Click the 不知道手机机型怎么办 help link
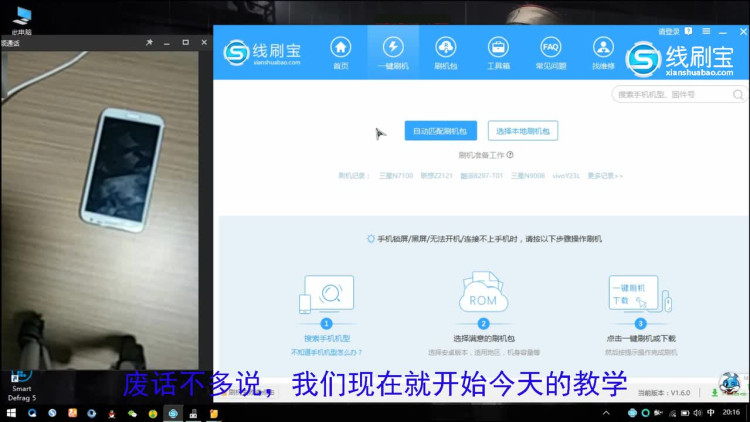 coord(327,352)
